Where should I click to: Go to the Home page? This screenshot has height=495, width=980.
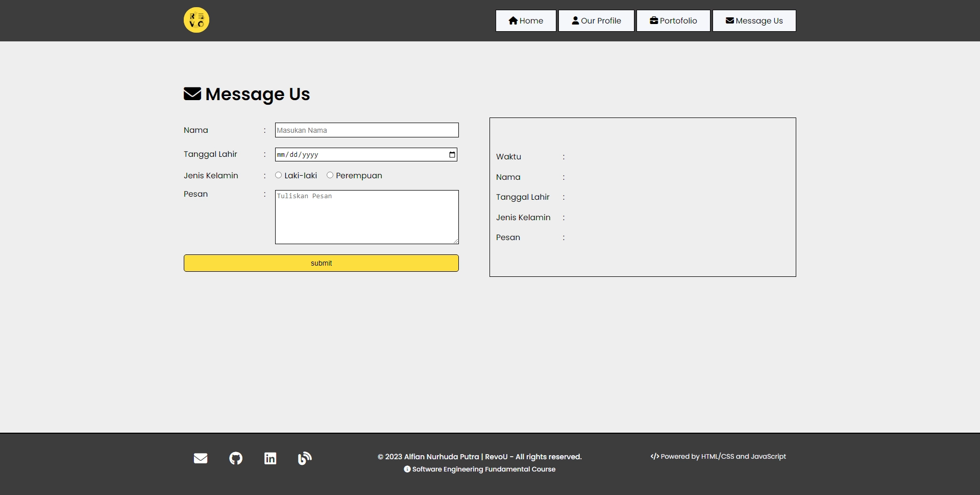click(526, 20)
